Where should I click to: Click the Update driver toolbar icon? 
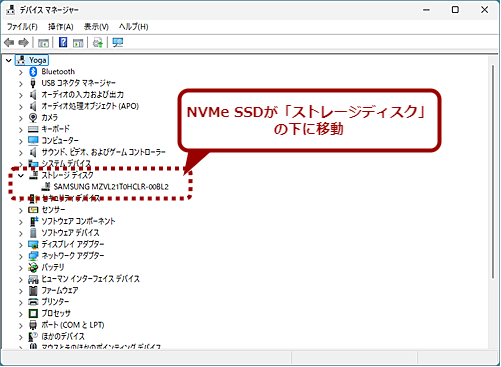coord(98,43)
